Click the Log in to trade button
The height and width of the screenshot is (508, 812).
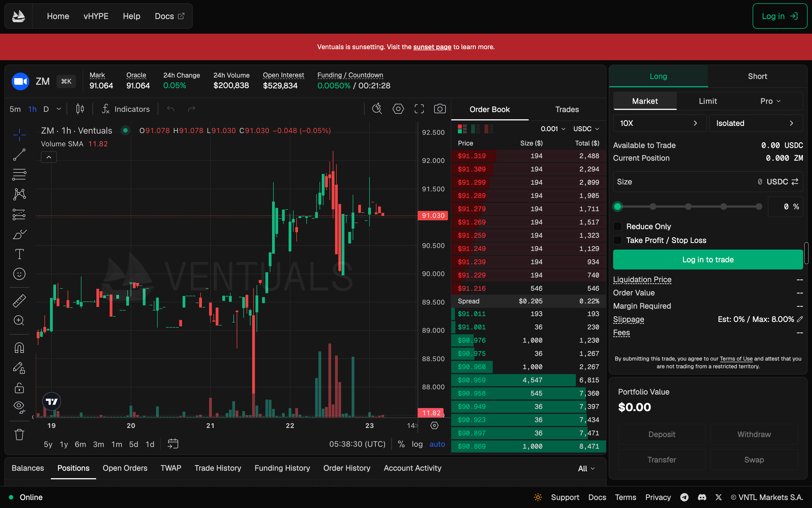708,259
